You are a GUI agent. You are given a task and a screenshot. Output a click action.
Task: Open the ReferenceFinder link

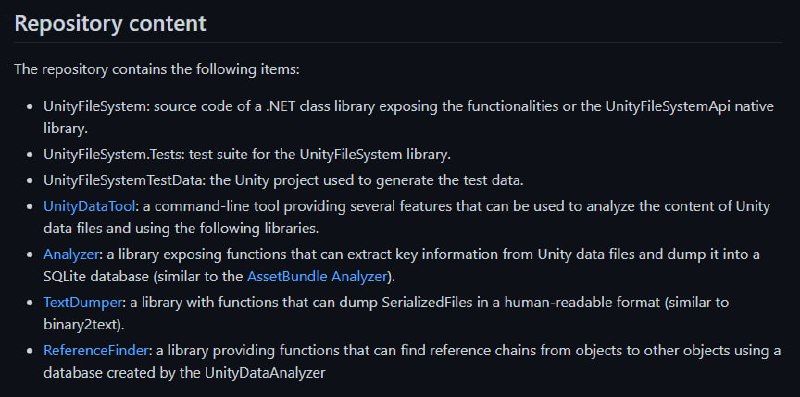(96, 350)
